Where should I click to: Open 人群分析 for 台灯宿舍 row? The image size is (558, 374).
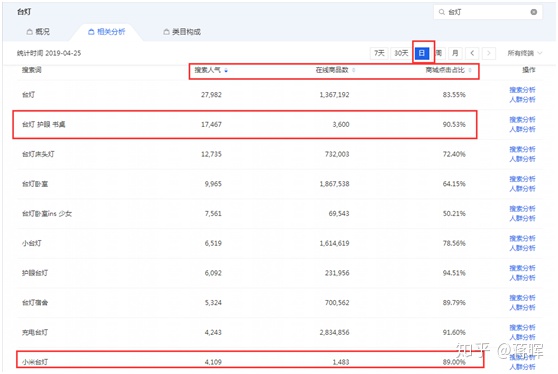point(522,307)
